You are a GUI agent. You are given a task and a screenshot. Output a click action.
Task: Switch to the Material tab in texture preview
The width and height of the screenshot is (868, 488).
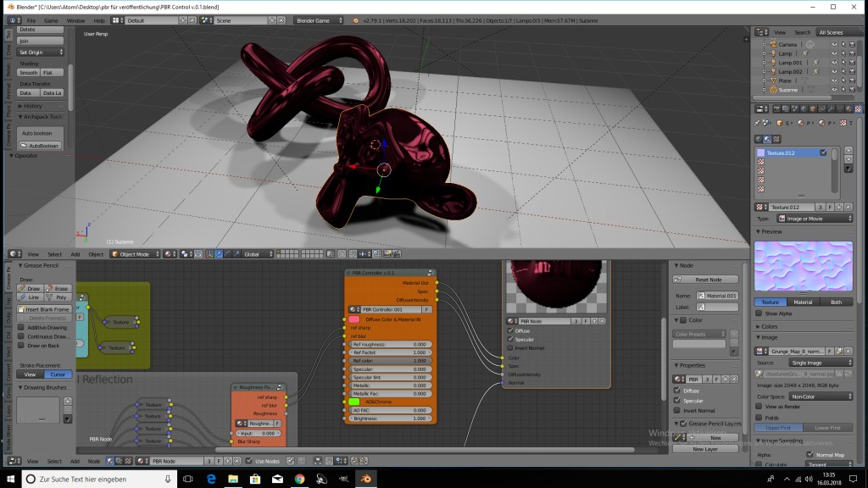click(x=803, y=302)
